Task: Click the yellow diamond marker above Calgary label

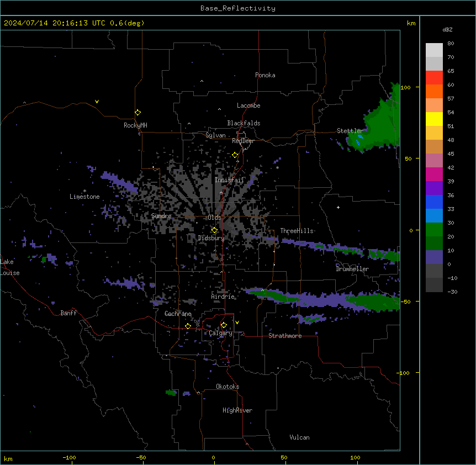Action: (x=224, y=325)
